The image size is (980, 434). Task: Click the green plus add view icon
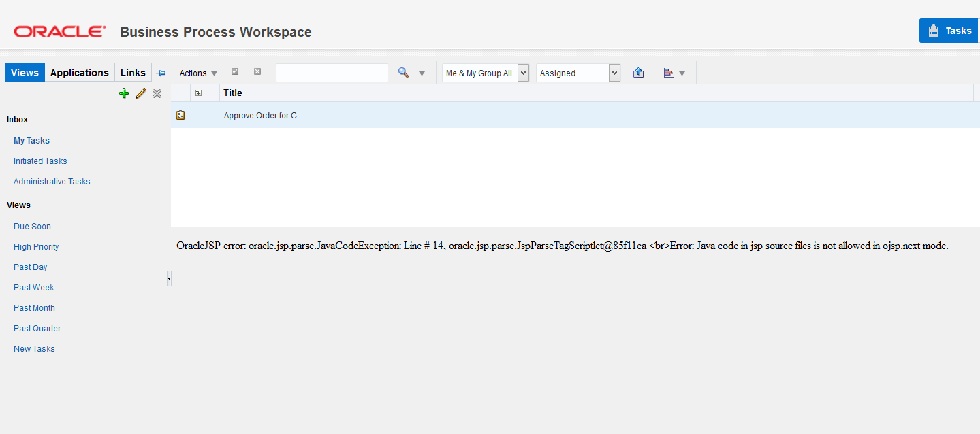click(124, 94)
